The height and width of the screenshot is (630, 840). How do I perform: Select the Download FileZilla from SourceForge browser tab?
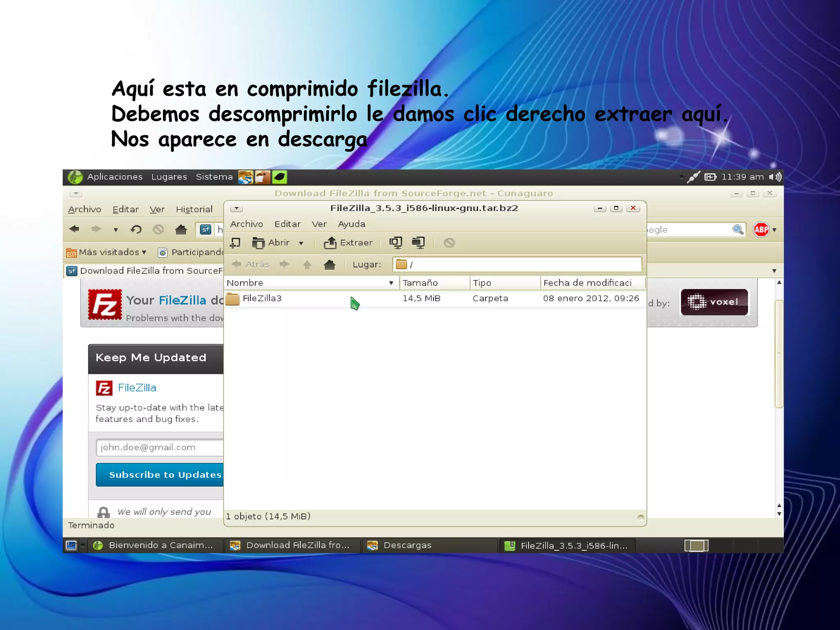coord(144,271)
